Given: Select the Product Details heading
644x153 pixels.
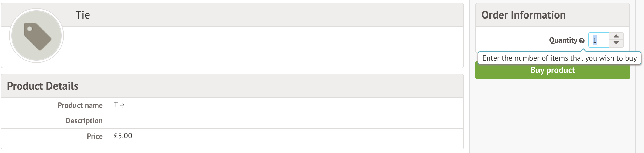Looking at the screenshot, I should tap(42, 86).
